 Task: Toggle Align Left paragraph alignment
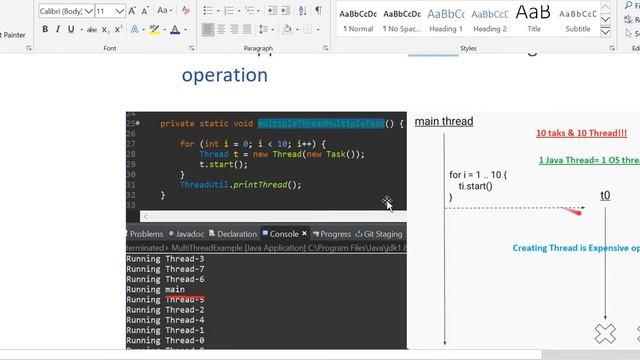[208, 29]
